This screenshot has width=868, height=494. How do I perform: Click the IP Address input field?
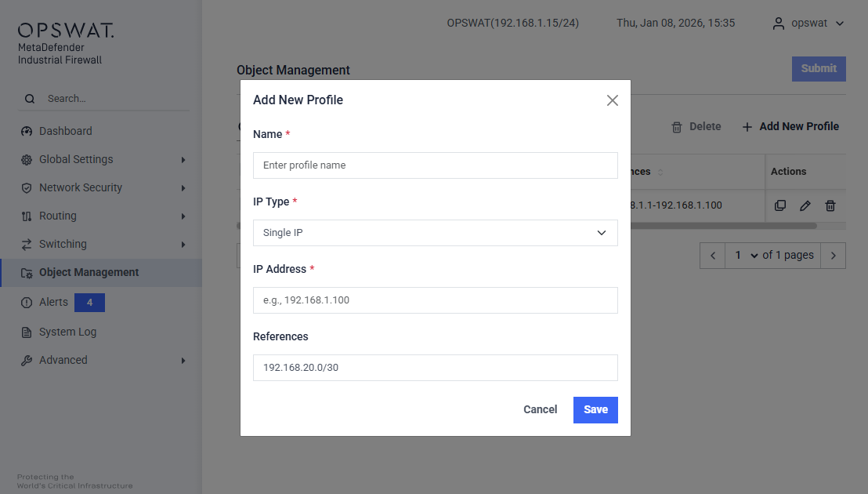click(x=436, y=300)
